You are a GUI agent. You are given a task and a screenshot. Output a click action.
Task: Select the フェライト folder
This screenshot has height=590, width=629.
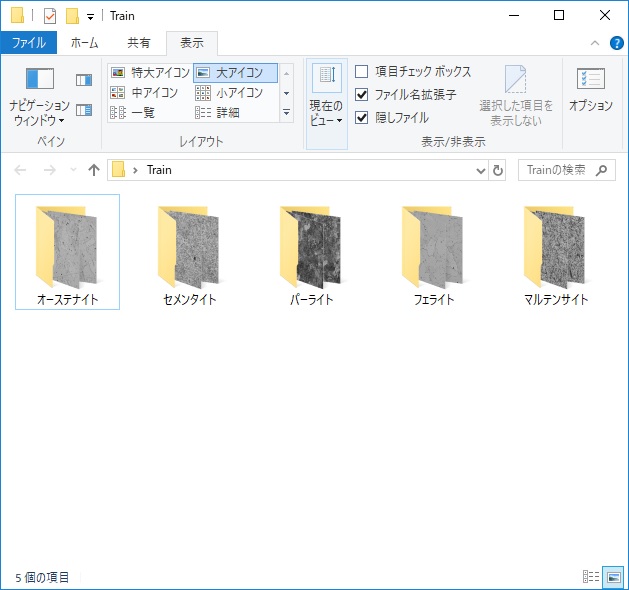(433, 256)
